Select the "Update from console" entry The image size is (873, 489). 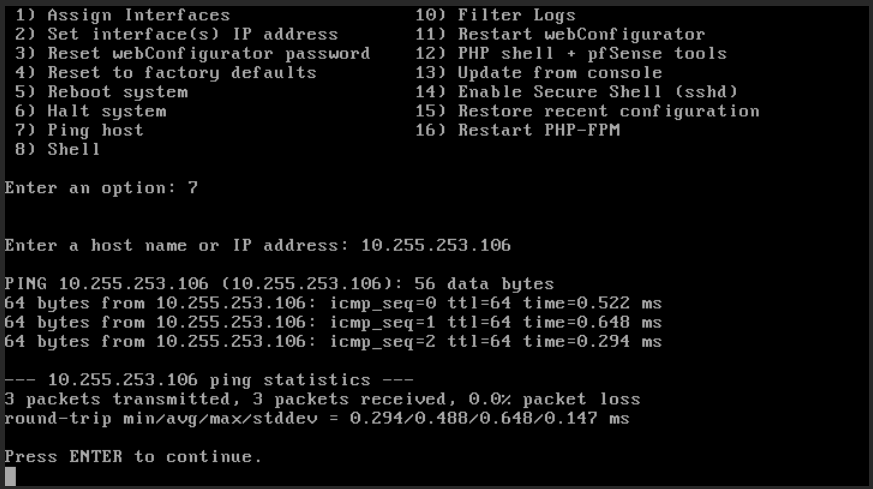click(559, 72)
